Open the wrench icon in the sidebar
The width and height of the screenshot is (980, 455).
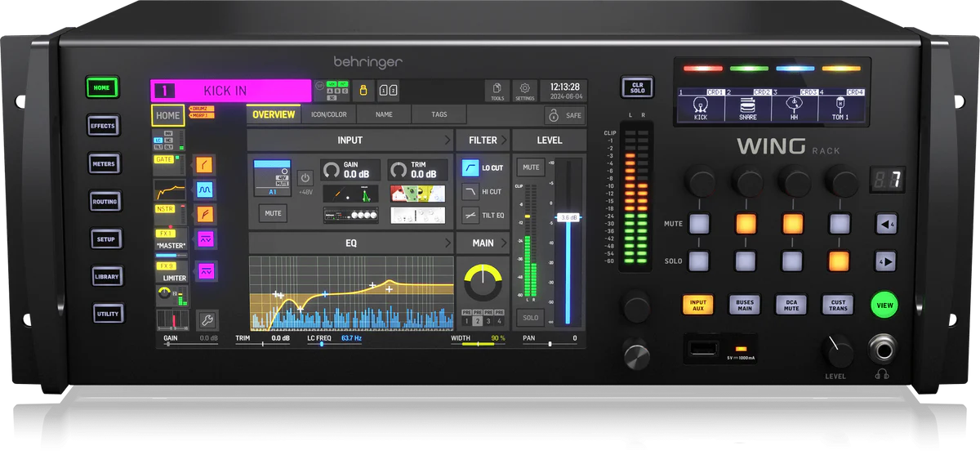click(207, 319)
